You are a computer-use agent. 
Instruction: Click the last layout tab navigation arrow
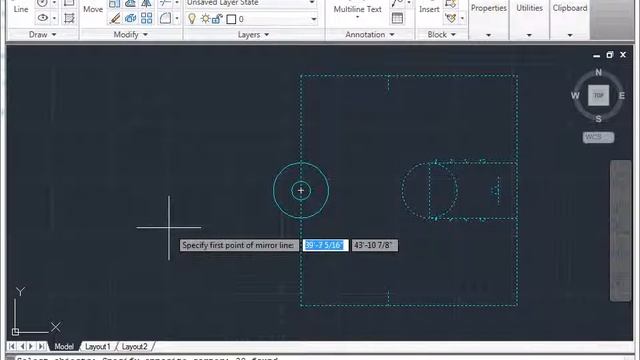[x=41, y=346]
